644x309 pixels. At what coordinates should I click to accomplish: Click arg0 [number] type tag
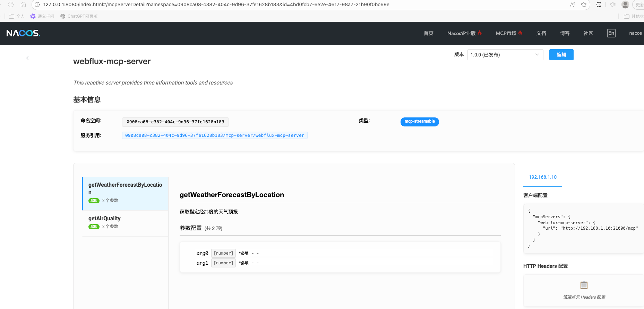pyautogui.click(x=223, y=253)
